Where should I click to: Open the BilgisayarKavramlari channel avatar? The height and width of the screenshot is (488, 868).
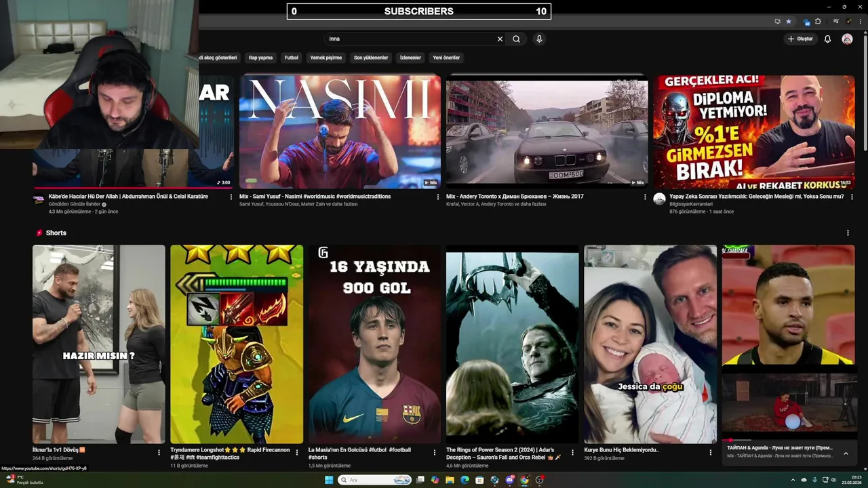[x=659, y=199]
